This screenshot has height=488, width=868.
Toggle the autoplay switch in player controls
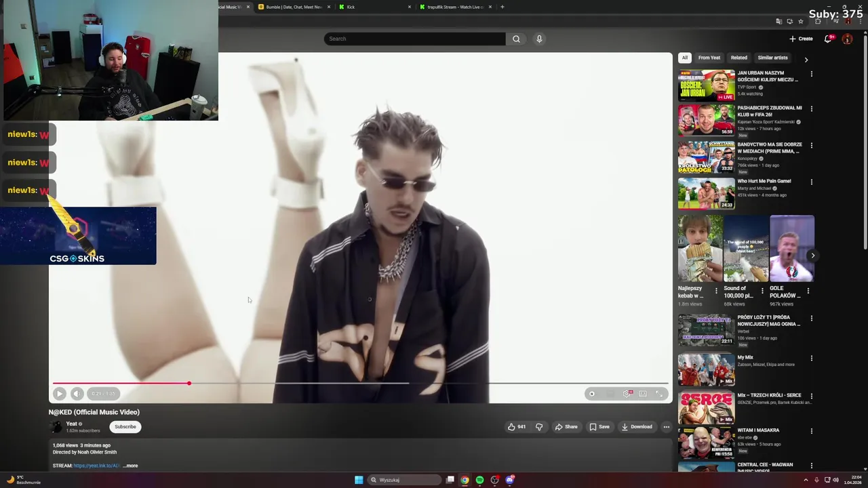coord(592,393)
